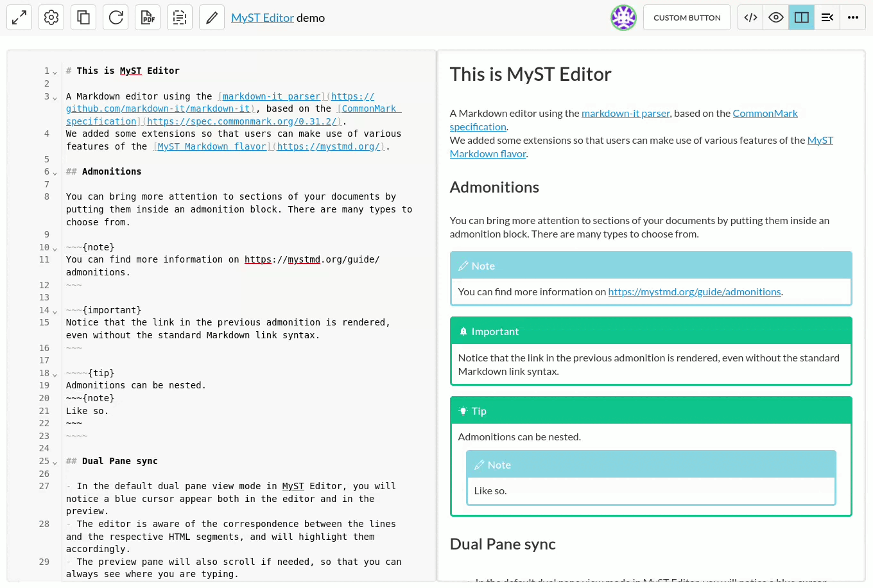Screen dimensions: 873x588
Task: Select the dual pane view mode
Action: [802, 17]
